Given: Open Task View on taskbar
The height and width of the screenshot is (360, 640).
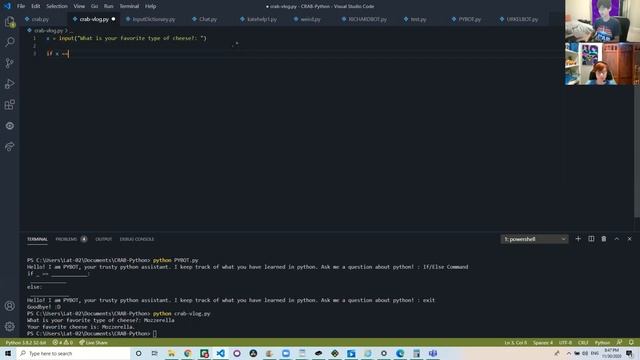Looking at the screenshot, I should coord(154,353).
